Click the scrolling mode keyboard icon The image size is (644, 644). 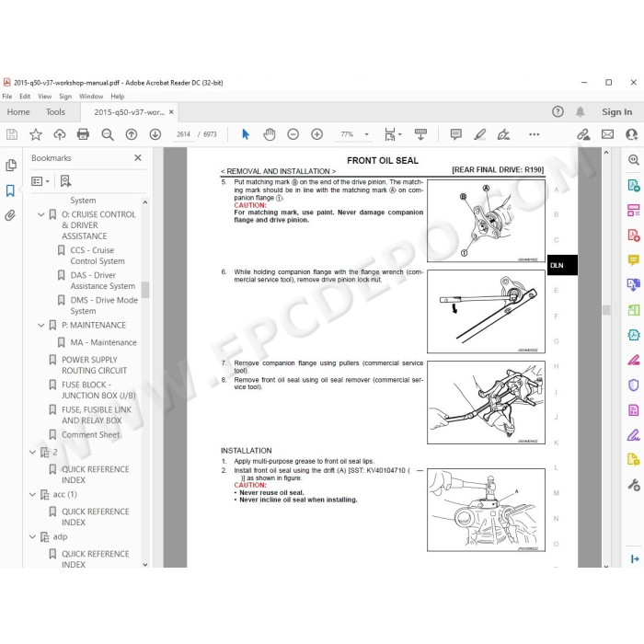coord(420,134)
